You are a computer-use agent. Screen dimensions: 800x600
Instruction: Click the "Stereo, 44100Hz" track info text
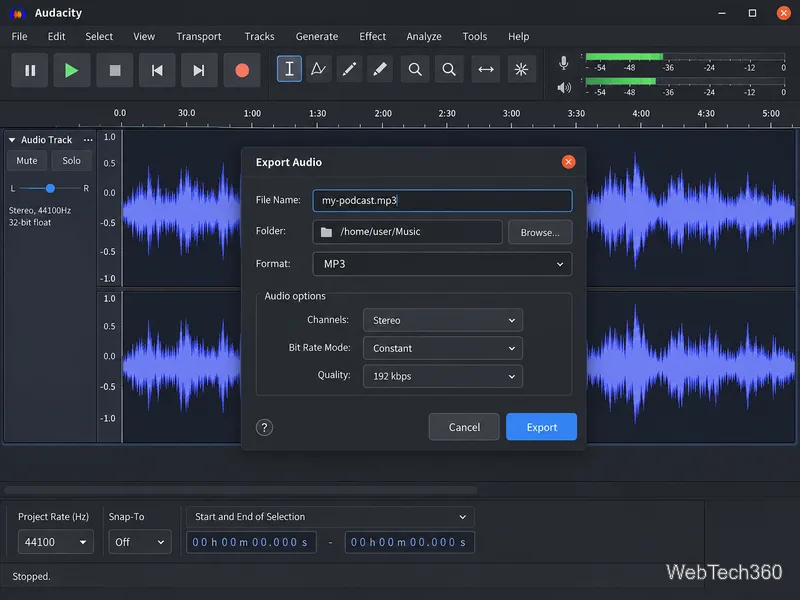[40, 210]
